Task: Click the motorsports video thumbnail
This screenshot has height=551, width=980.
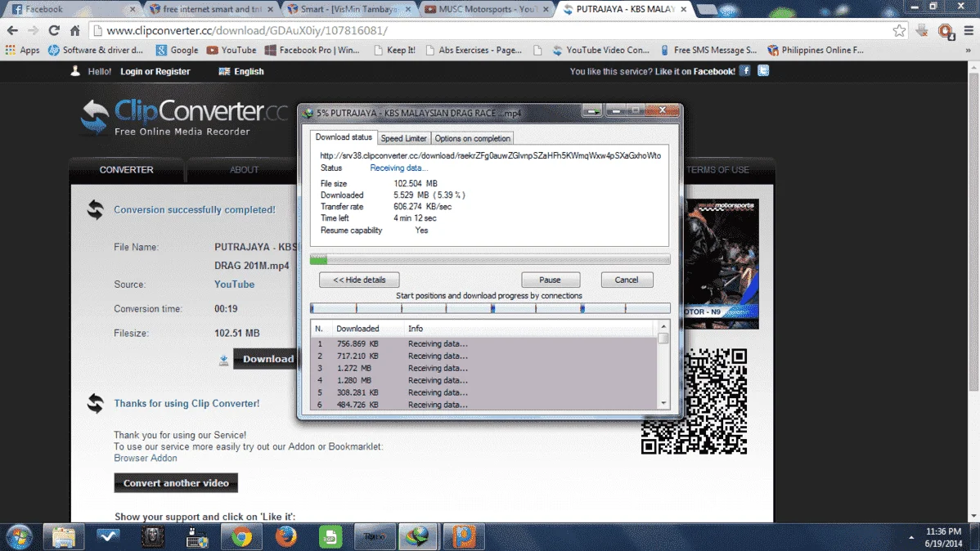Action: tap(722, 263)
